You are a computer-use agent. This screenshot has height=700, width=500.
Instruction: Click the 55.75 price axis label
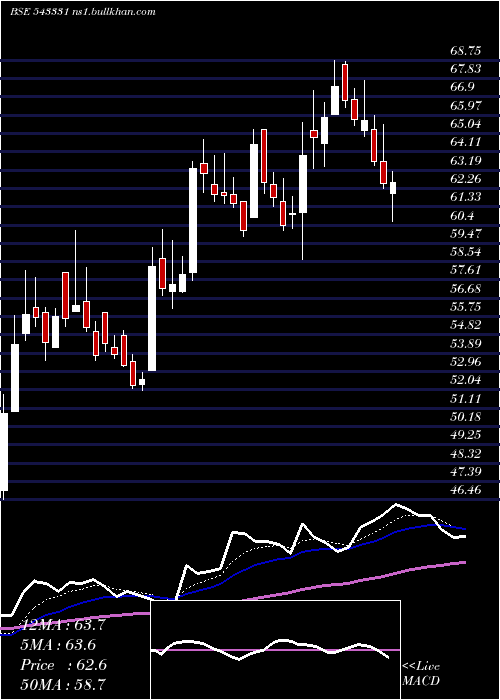466,307
